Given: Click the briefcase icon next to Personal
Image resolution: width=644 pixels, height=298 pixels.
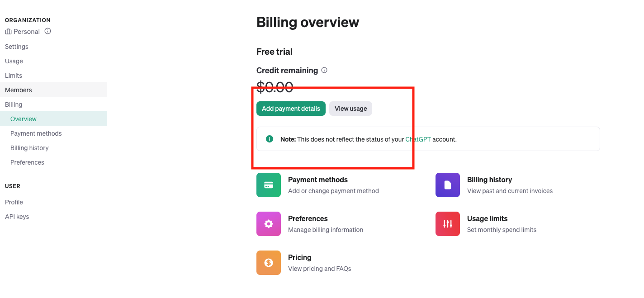Looking at the screenshot, I should 8,32.
